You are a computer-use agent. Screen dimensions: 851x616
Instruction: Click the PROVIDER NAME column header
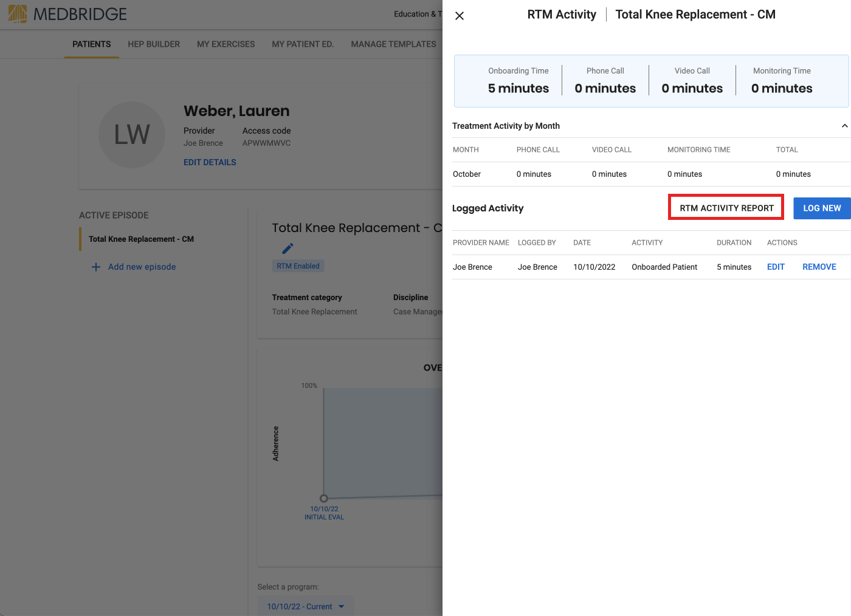tap(481, 243)
